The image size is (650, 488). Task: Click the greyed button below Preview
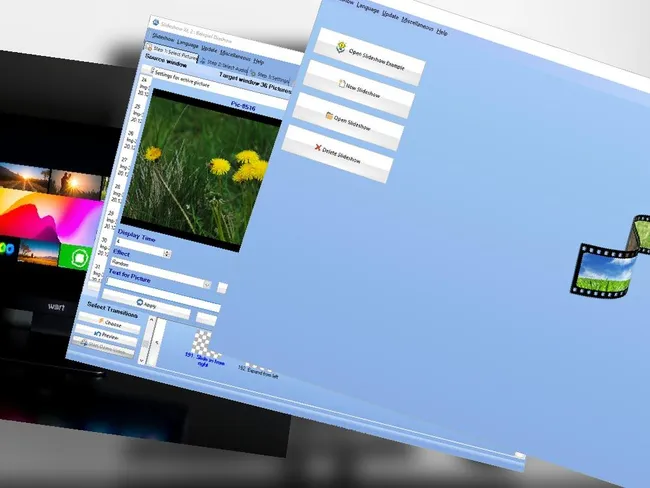tap(104, 347)
